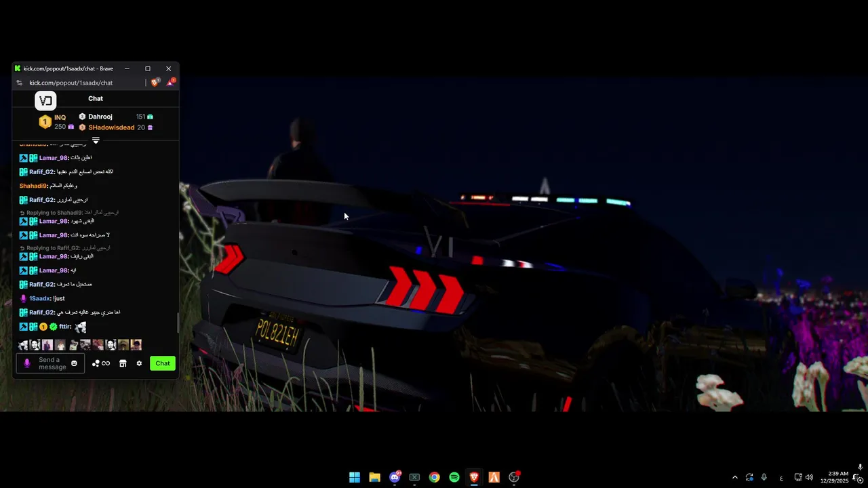
Task: Open Google Chrome from taskbar
Action: tap(434, 477)
